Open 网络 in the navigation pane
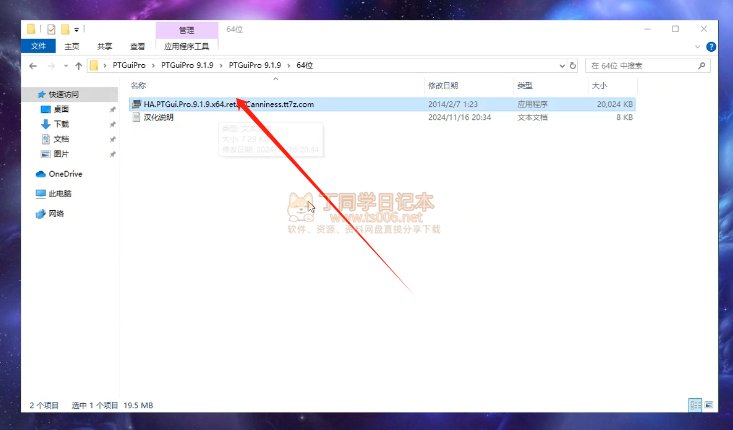Image resolution: width=733 pixels, height=430 pixels. (56, 214)
